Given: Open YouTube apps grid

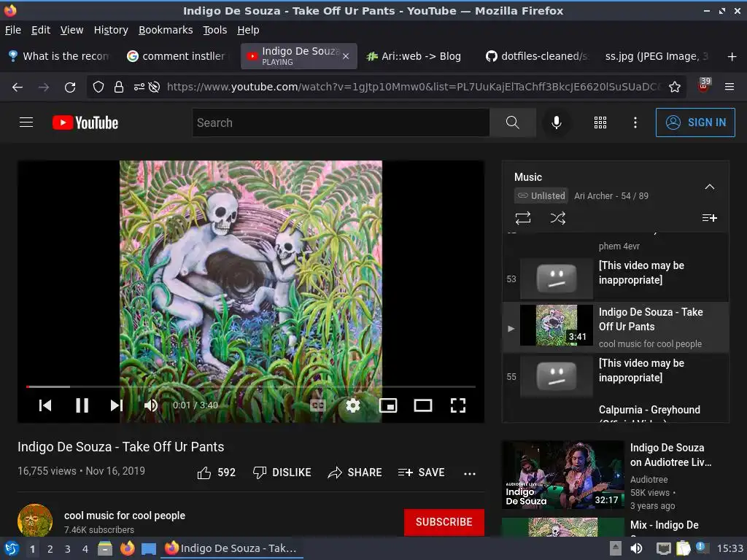Looking at the screenshot, I should click(x=600, y=122).
